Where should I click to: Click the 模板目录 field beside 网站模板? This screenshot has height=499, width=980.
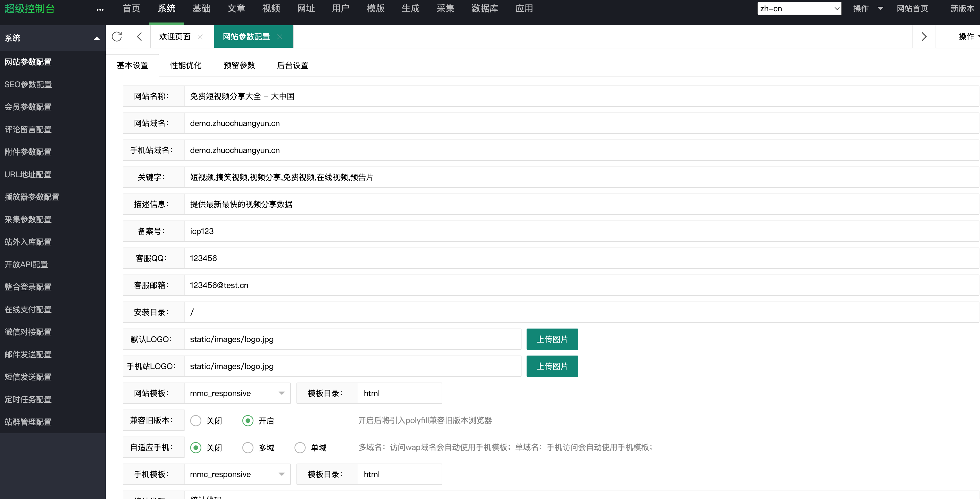399,393
